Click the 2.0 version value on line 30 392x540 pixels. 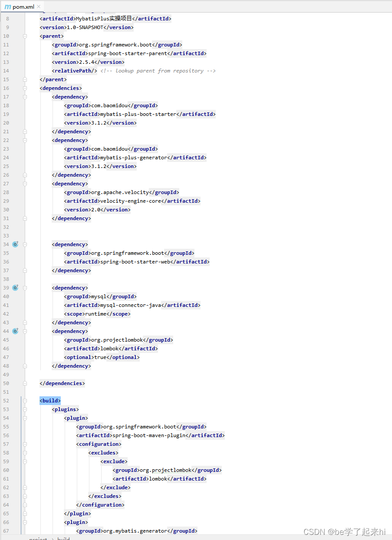(x=96, y=210)
